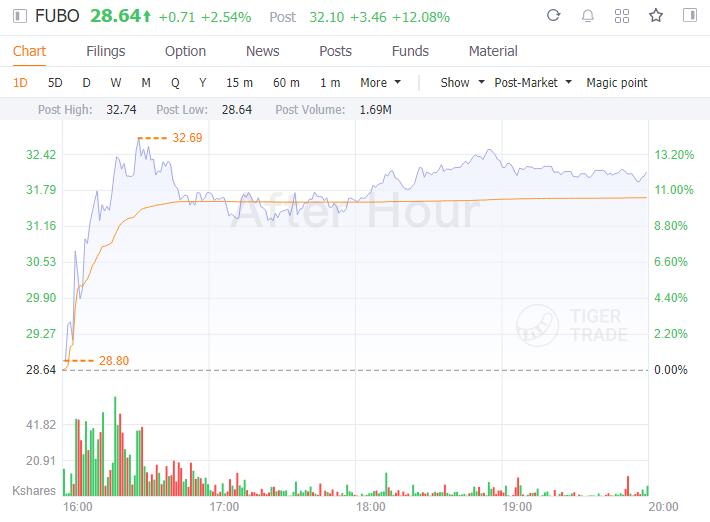Select the Q quarterly timeframe
This screenshot has height=522, width=710.
pos(175,83)
